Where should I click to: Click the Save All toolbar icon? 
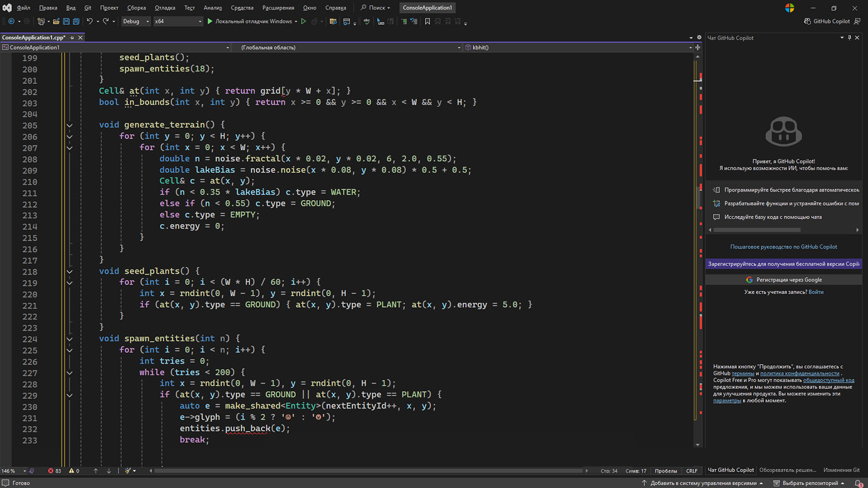[x=76, y=21]
